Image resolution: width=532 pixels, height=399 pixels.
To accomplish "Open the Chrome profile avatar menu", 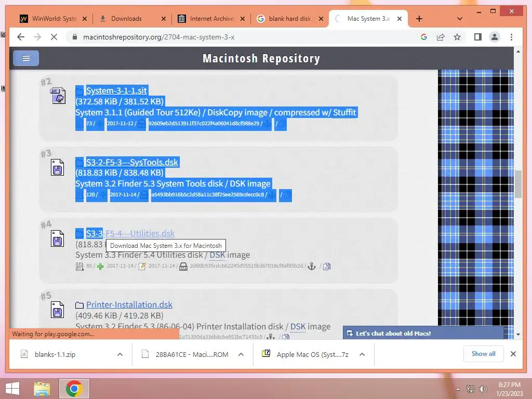I will tap(495, 37).
